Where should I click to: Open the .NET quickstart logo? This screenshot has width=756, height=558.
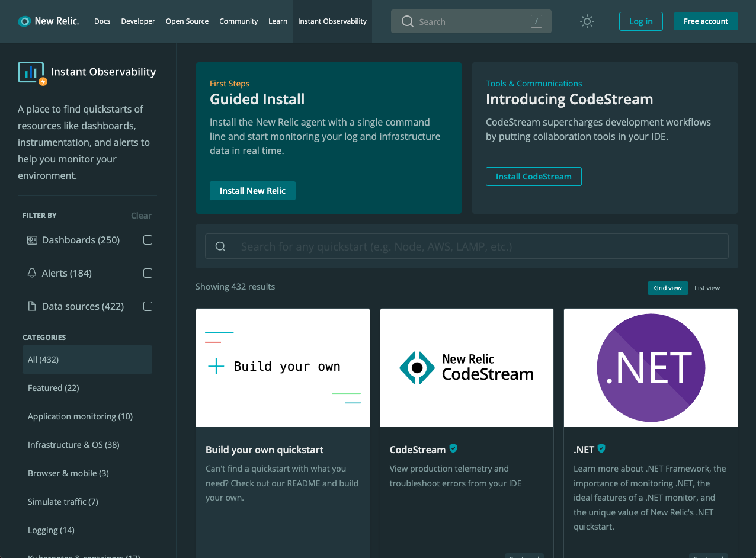[651, 367]
